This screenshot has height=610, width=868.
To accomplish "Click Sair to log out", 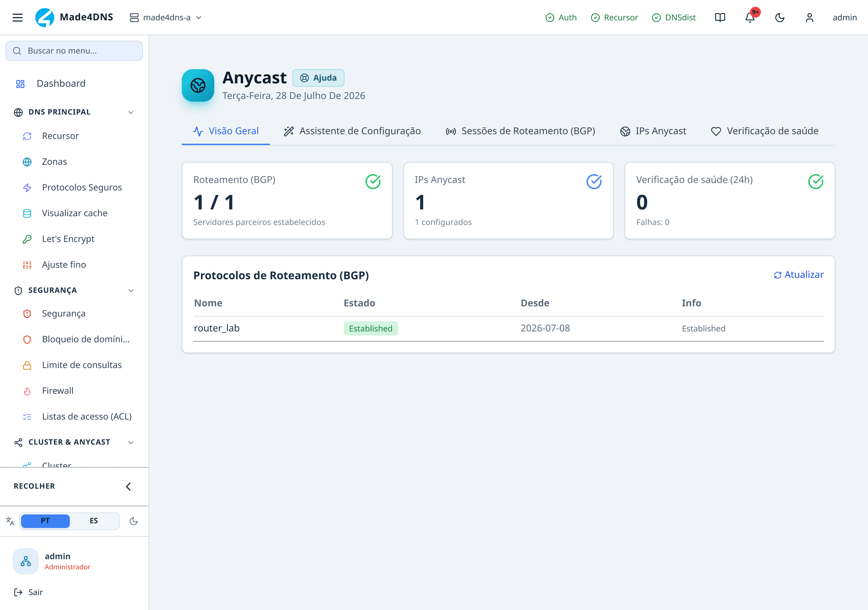I will pyautogui.click(x=28, y=592).
